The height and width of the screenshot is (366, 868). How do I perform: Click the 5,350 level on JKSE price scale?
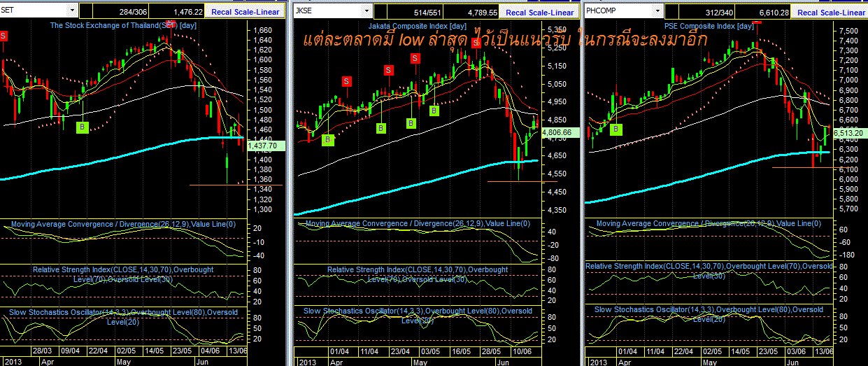click(557, 29)
